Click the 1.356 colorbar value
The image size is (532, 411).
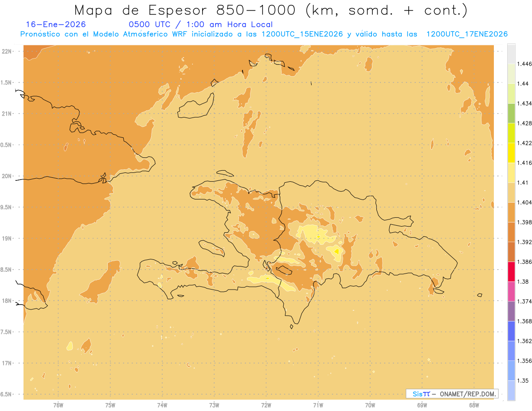[524, 360]
